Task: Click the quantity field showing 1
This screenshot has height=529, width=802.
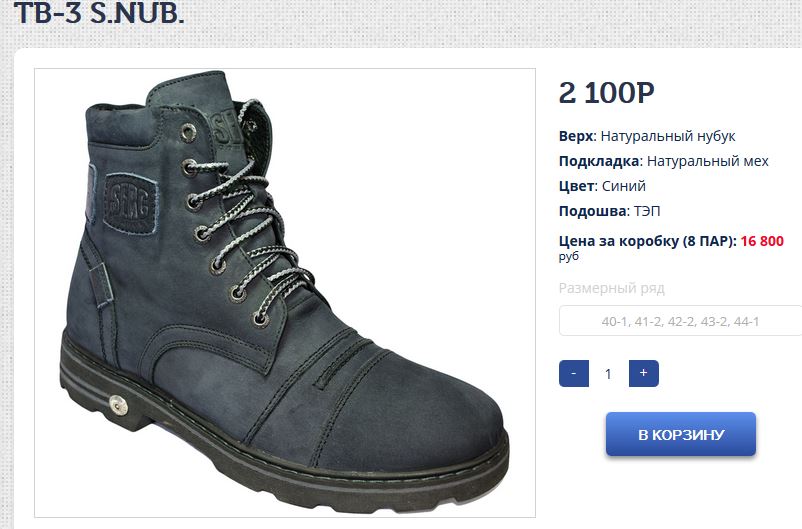Action: pyautogui.click(x=608, y=374)
